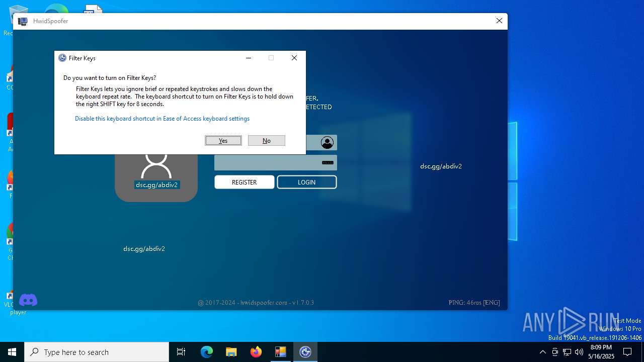Click the HwidSpoofer title bar icon
644x362 pixels.
[23, 21]
